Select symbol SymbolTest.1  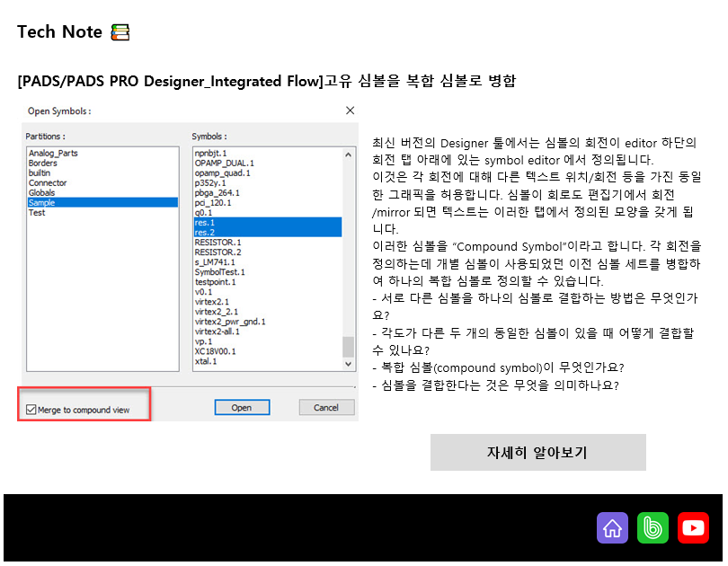(x=268, y=272)
